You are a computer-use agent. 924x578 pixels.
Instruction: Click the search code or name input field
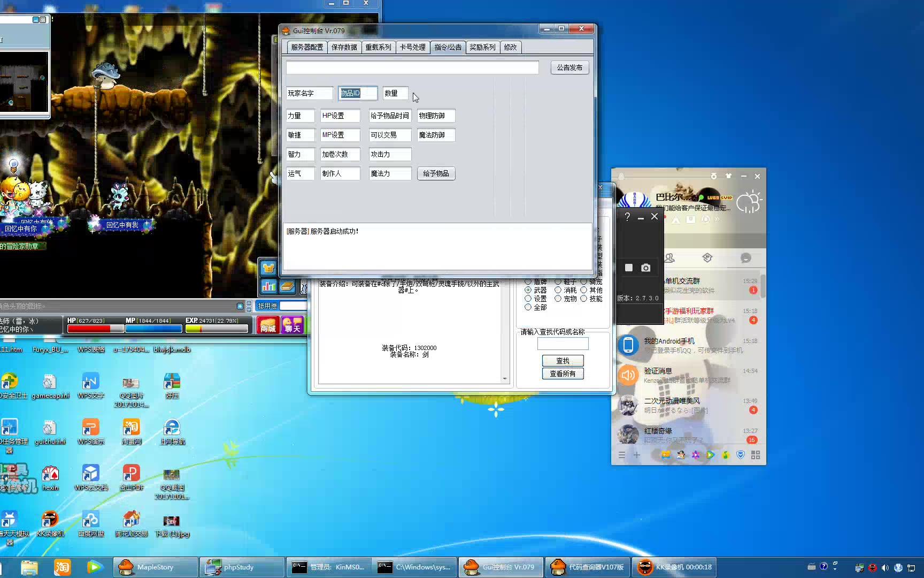[563, 344]
